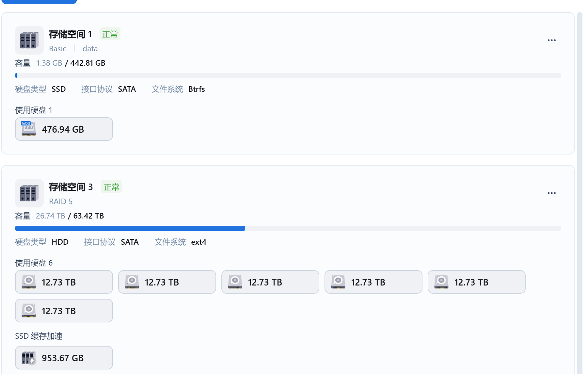Open Storage Space 3 three-dot options menu

coord(551,193)
